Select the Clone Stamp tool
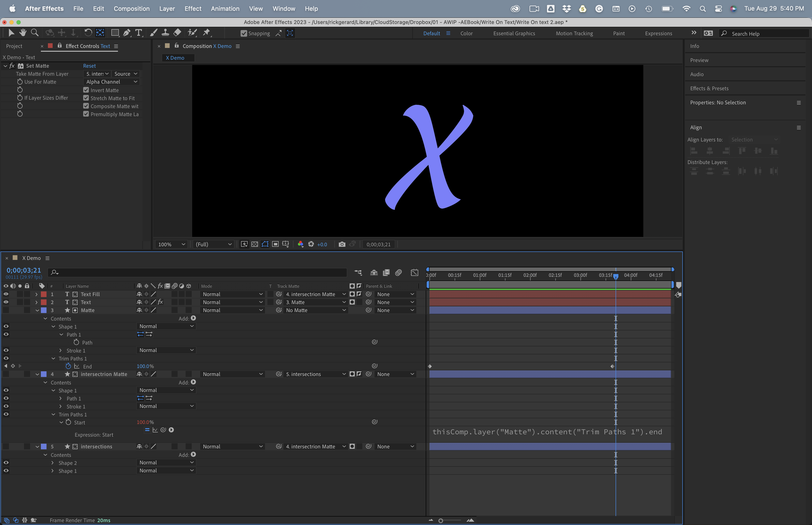 coord(165,32)
